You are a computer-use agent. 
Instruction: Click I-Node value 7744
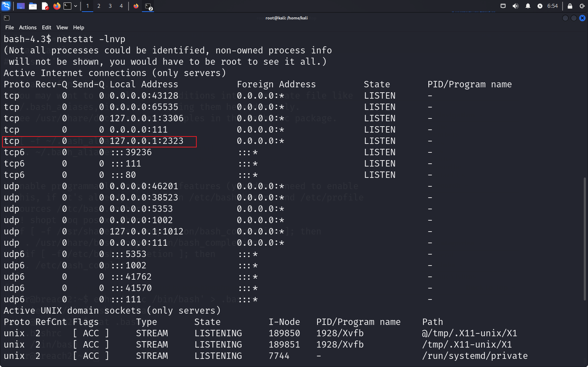279,356
